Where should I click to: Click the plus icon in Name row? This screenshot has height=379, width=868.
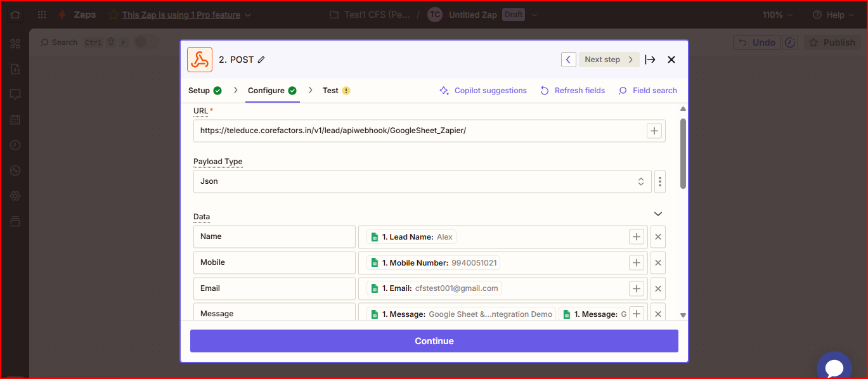coord(637,237)
